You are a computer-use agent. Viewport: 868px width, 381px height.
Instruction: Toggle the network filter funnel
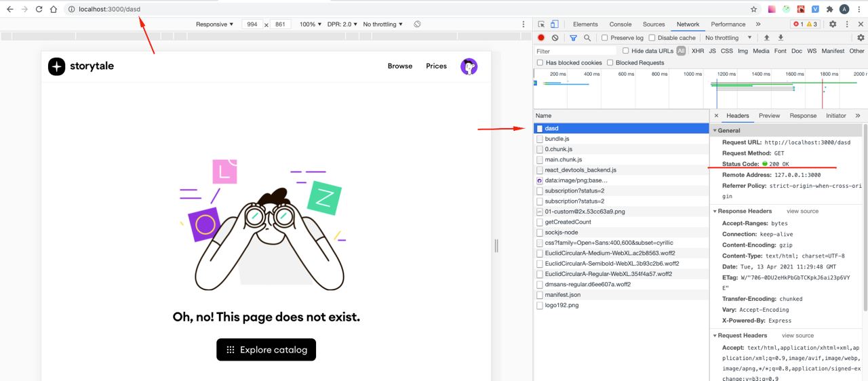tap(573, 38)
